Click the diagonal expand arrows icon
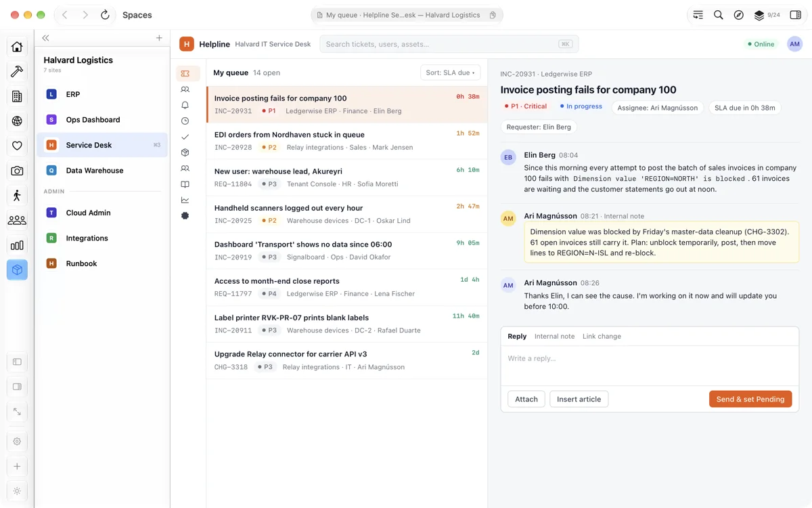 tap(17, 412)
